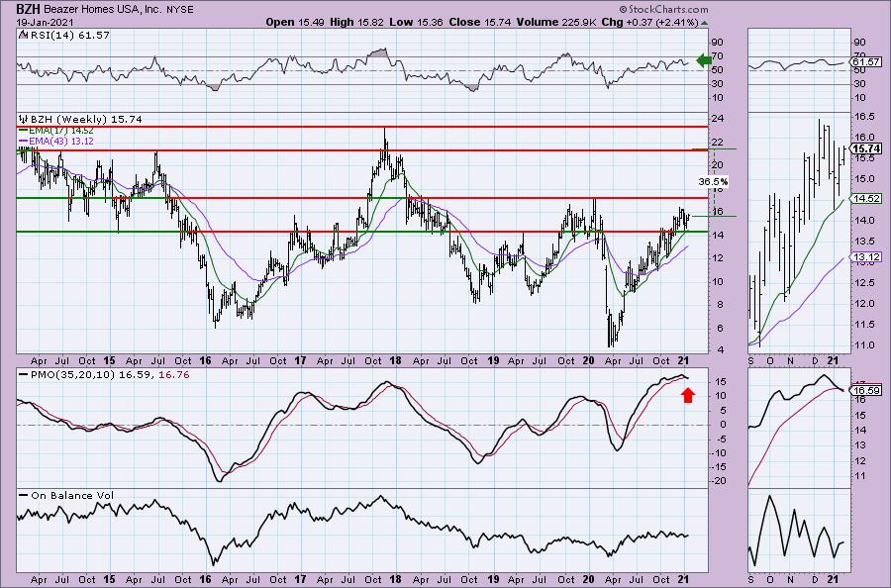The height and width of the screenshot is (588, 891).
Task: Click the Chg +0.37 (+2.41%) value
Action: tap(650, 22)
